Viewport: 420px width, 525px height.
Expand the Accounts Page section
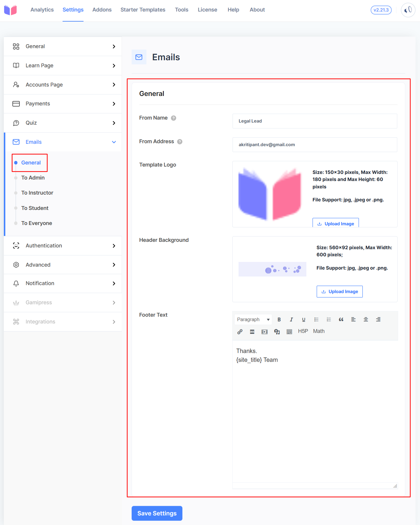click(63, 85)
